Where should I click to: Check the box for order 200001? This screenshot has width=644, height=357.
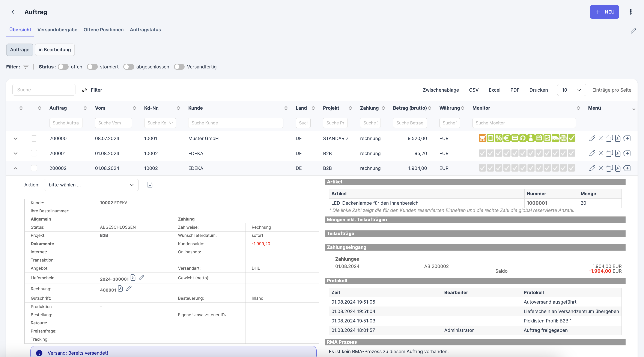34,153
